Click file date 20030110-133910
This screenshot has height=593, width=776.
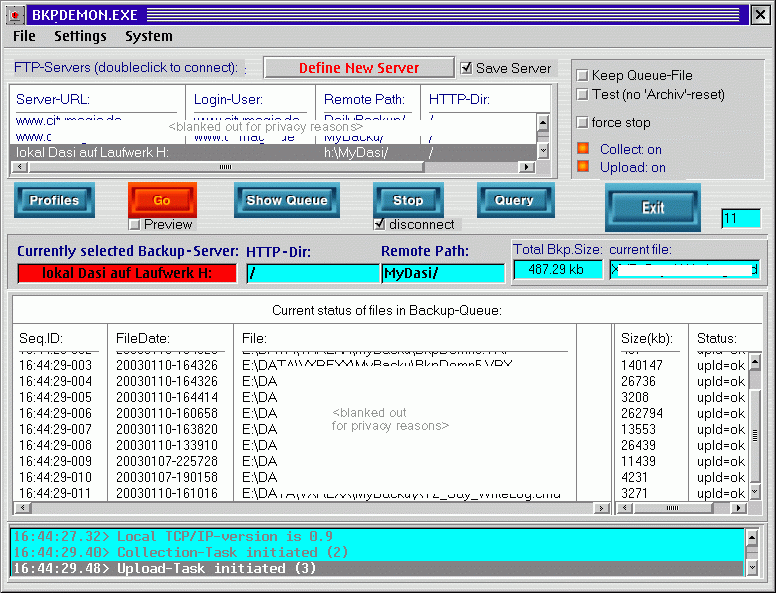[167, 445]
